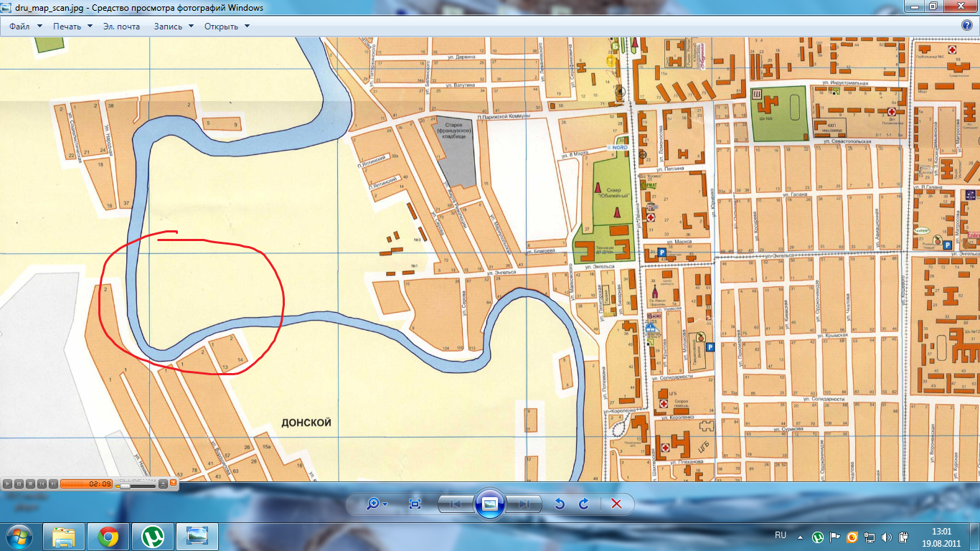Open Windows Explorer from taskbar

click(x=63, y=536)
